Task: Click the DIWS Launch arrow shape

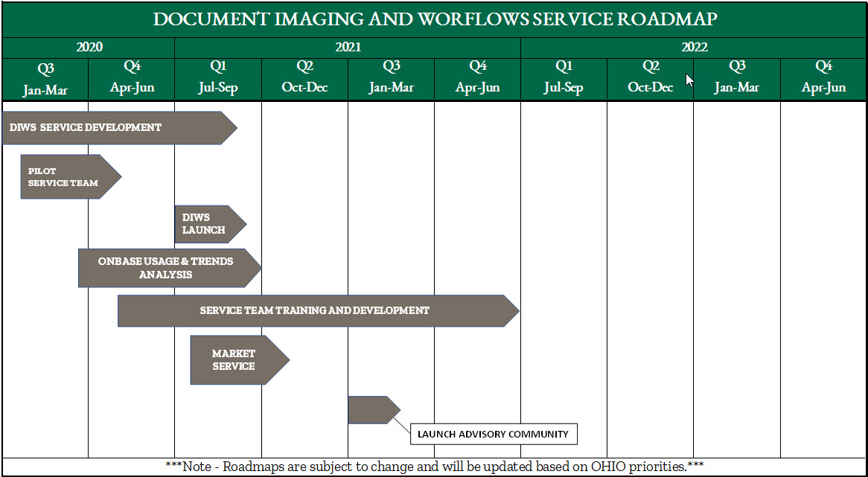Action: coord(207,224)
